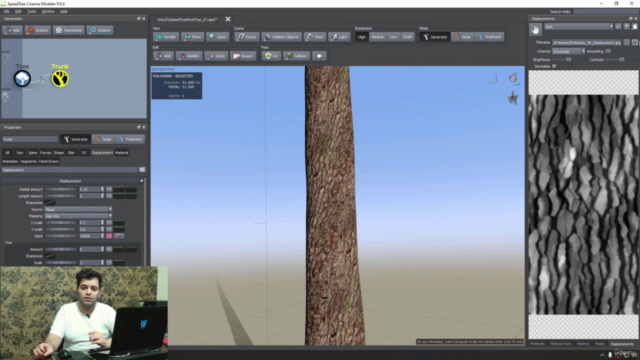640x360 pixels.
Task: Switch to the Material properties tab
Action: point(122,153)
